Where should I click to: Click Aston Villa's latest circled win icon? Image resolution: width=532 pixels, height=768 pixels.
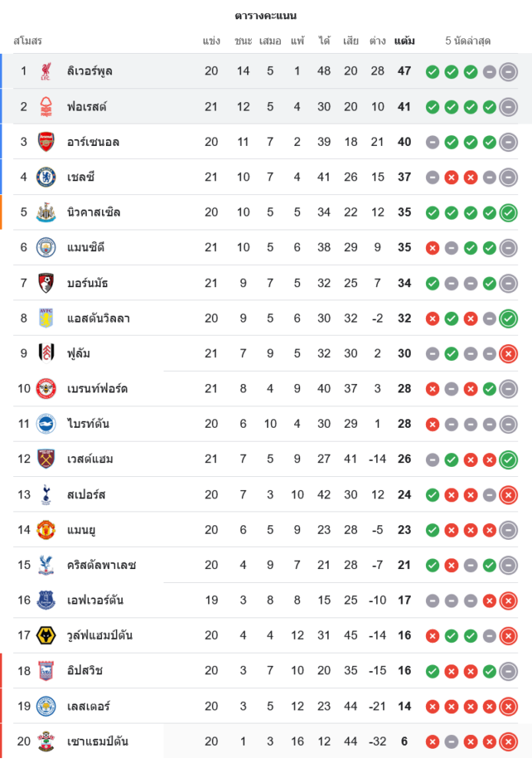[507, 318]
